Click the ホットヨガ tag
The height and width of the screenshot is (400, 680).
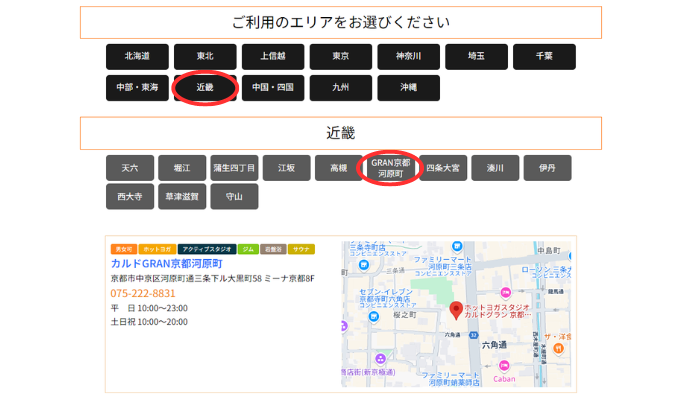pyautogui.click(x=157, y=249)
